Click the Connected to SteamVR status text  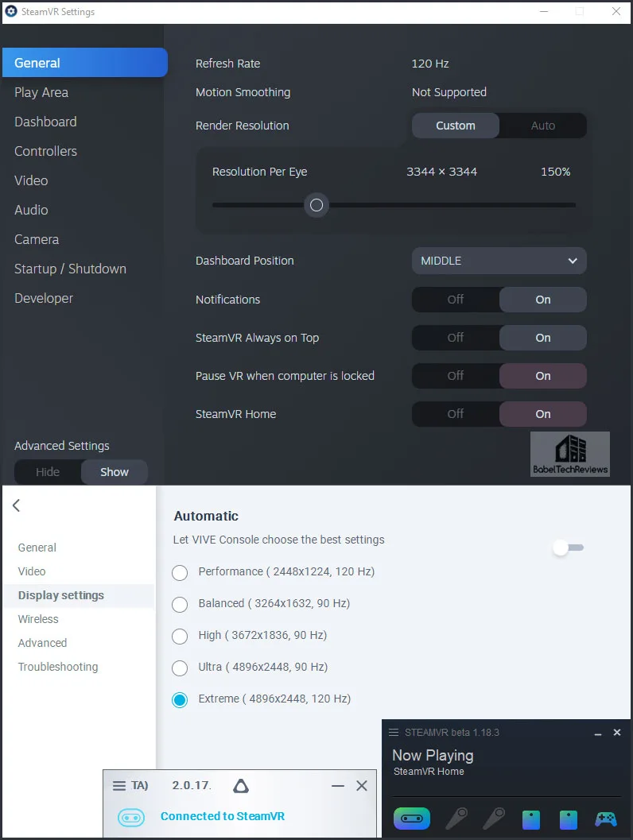pos(223,816)
